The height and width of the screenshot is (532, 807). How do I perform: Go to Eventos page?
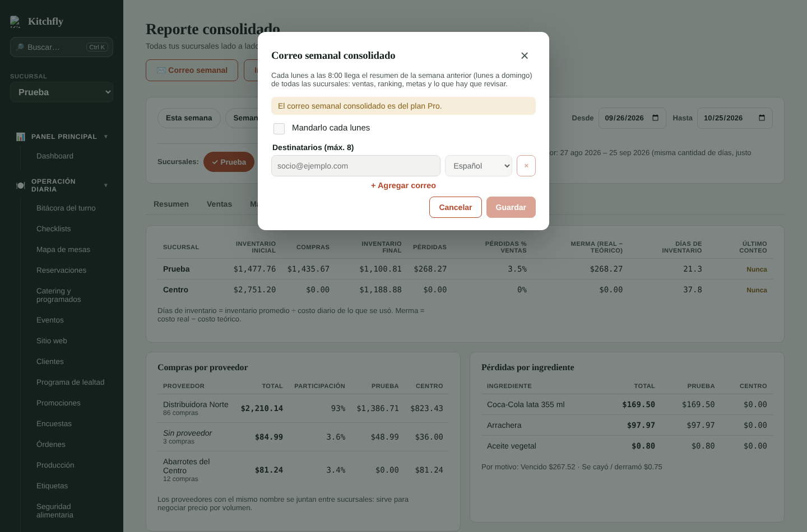(x=50, y=320)
